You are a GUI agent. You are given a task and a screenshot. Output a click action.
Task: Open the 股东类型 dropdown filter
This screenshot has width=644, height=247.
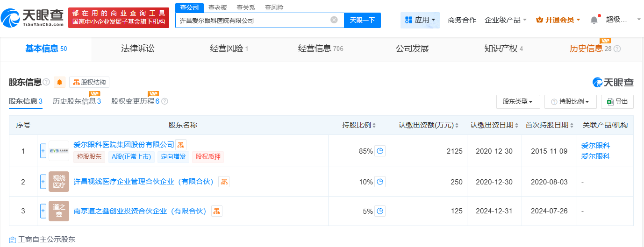click(518, 101)
